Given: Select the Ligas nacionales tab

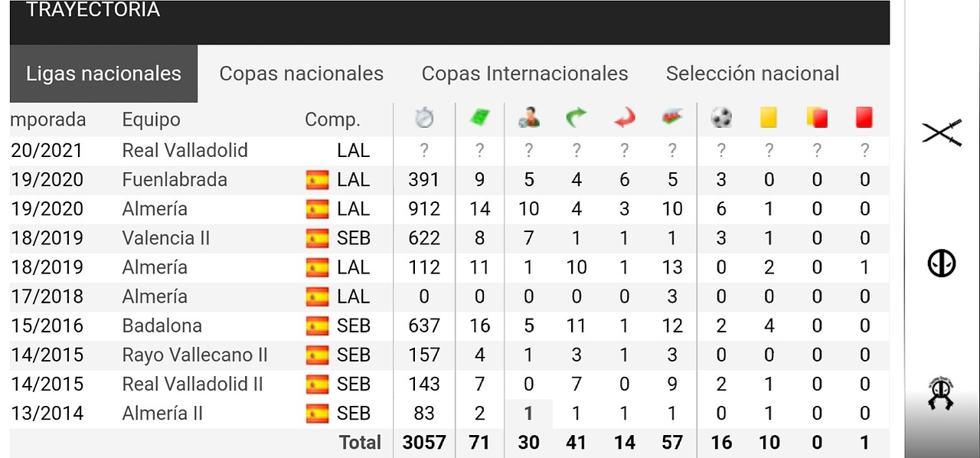Looking at the screenshot, I should coord(103,74).
